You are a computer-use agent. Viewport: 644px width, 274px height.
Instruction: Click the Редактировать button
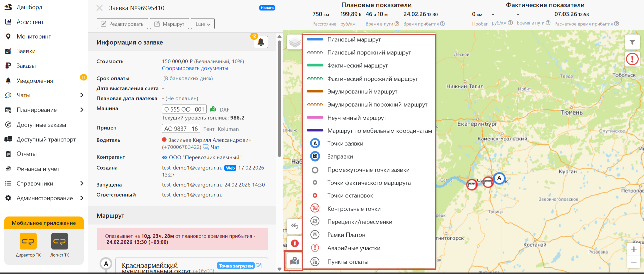122,24
